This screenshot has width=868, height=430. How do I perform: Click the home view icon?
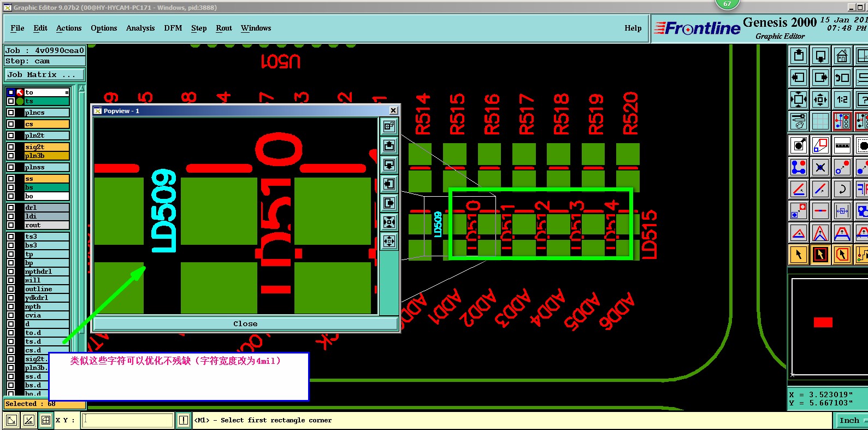pos(842,56)
